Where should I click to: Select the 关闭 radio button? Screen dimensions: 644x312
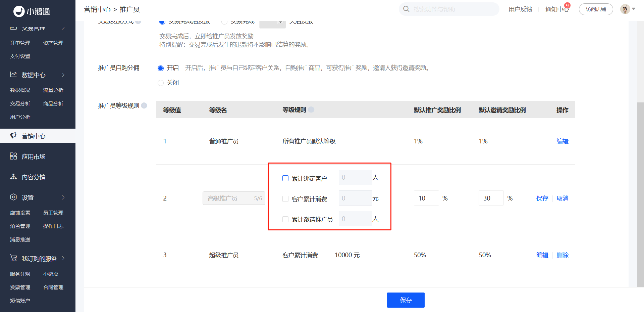(161, 83)
